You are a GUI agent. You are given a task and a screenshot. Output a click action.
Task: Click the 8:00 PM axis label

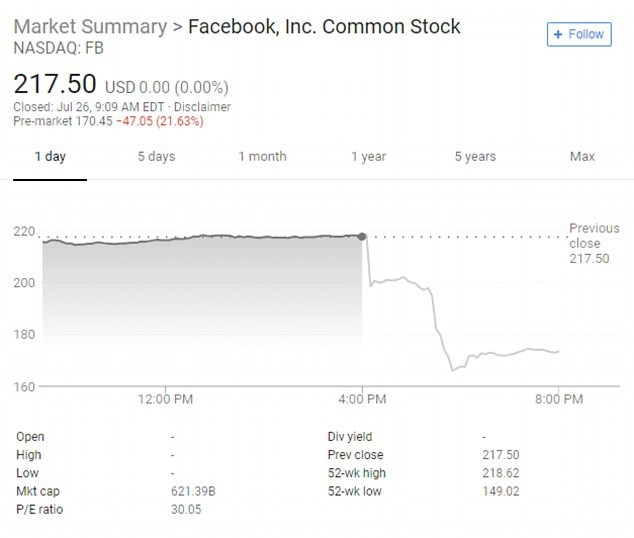559,400
